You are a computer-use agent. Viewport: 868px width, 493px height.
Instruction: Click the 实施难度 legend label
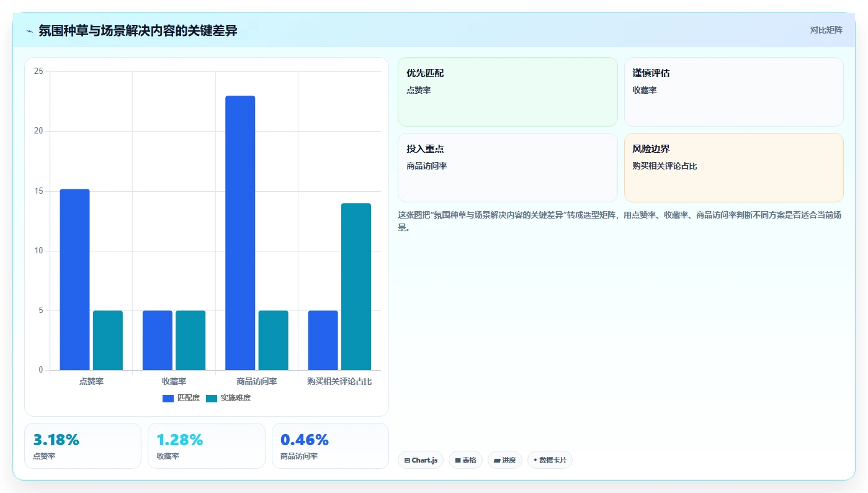[236, 398]
